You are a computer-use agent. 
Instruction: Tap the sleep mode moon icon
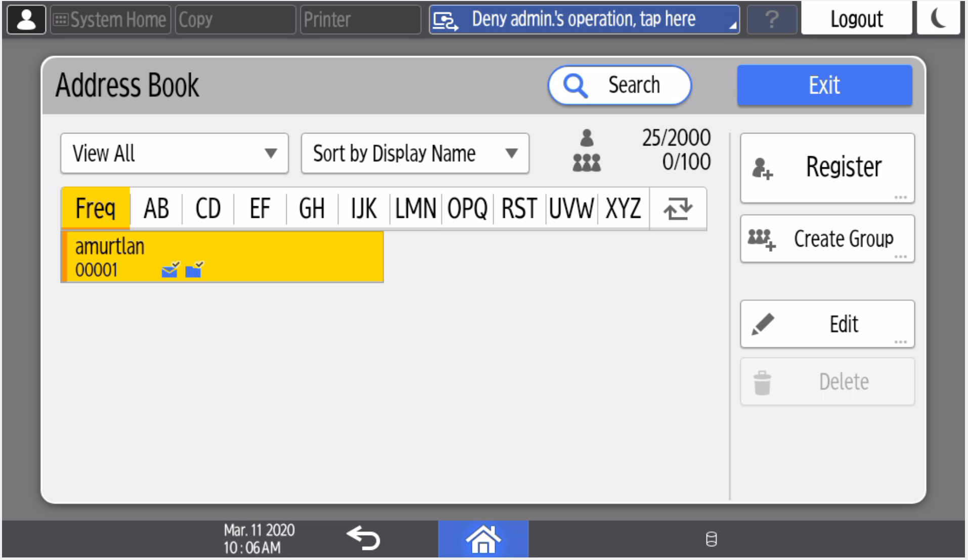pyautogui.click(x=938, y=19)
